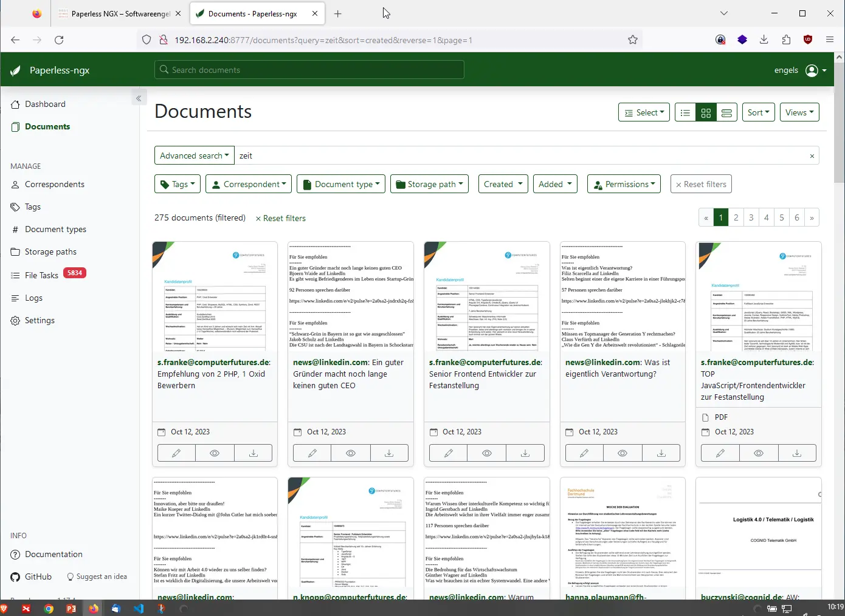The image size is (845, 616).
Task: Preview the third document with the eye icon
Action: [x=487, y=453]
